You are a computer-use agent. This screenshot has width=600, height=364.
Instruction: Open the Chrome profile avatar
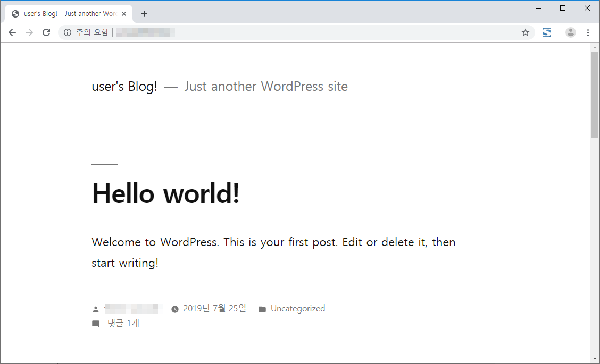pos(571,32)
